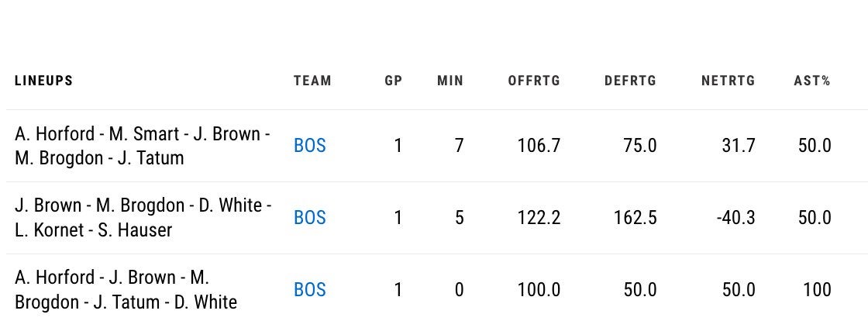Sort by the TEAM column header
This screenshot has height=321, width=868.
(312, 81)
